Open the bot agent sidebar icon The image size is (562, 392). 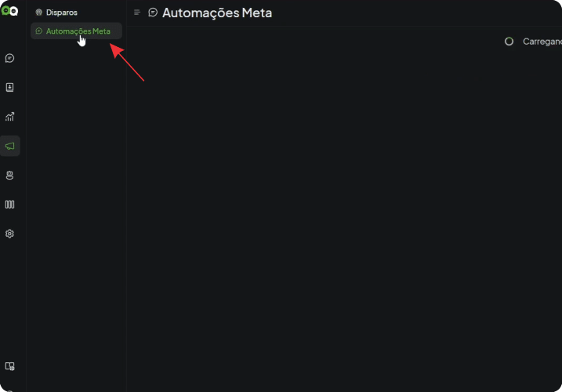[9, 175]
